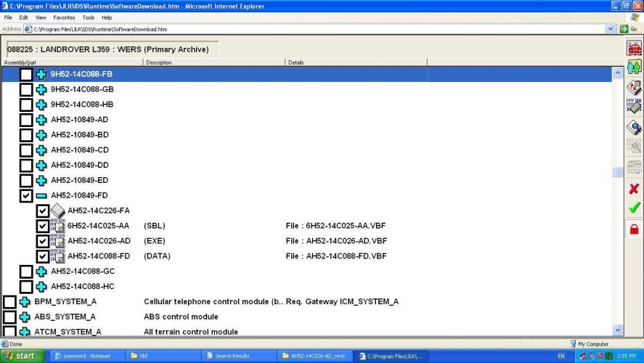Expand the AH52-10849-DD node
Image resolution: width=644 pixels, height=363 pixels.
(x=41, y=166)
